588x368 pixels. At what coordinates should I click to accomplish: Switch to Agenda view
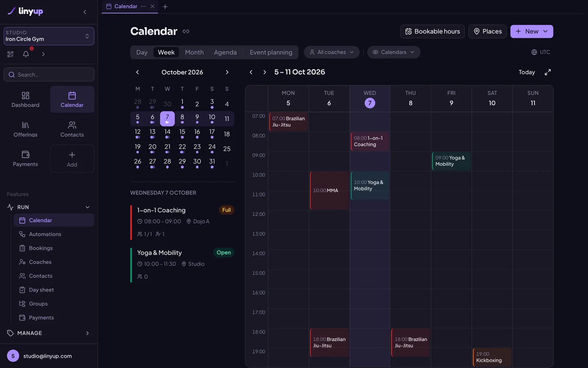(225, 52)
